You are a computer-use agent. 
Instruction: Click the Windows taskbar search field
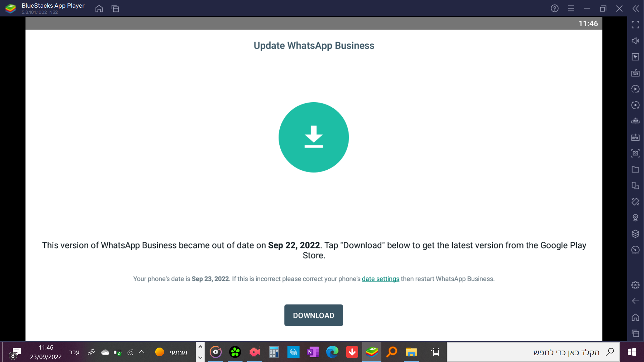[533, 352]
